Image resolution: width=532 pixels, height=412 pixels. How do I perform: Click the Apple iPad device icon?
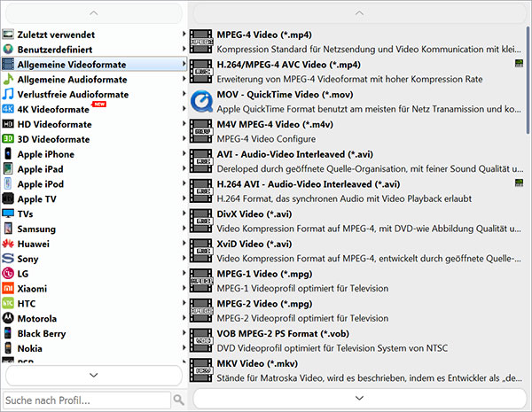pyautogui.click(x=8, y=168)
